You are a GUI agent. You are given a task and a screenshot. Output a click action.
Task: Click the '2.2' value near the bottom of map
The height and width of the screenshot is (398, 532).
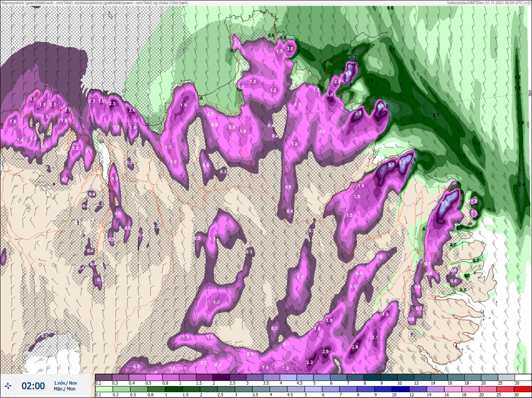coord(310,363)
